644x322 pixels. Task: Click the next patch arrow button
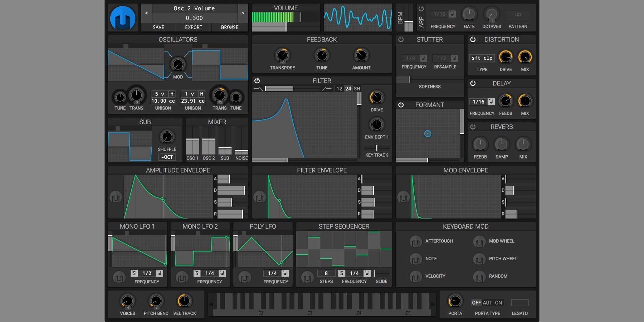[x=243, y=13]
